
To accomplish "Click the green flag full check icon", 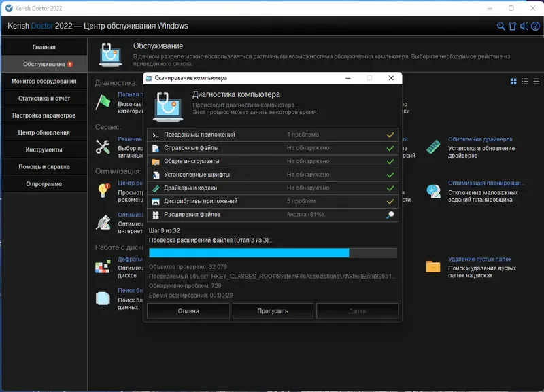I will click(x=103, y=102).
